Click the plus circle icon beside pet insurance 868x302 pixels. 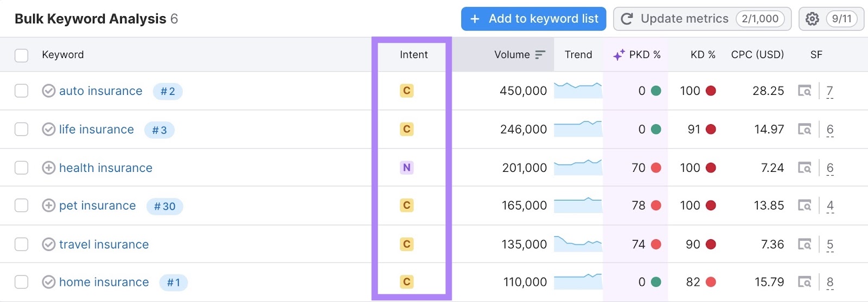click(49, 206)
